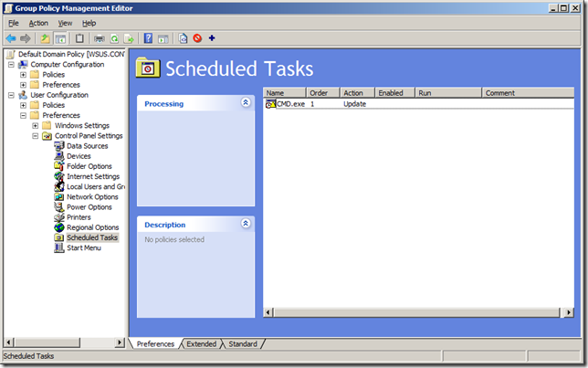588x368 pixels.
Task: Collapse the Processing panel chevron
Action: click(246, 102)
